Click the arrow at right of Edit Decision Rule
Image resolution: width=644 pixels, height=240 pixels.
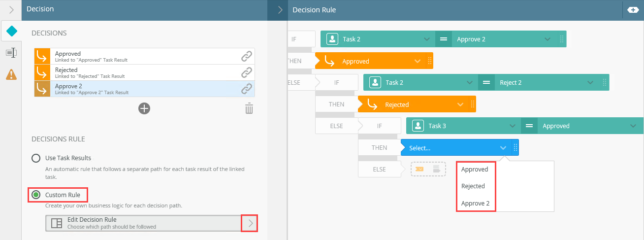pyautogui.click(x=250, y=223)
